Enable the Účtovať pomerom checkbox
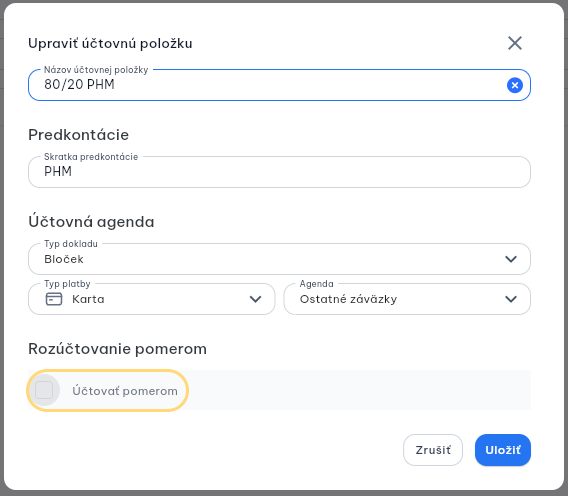Image resolution: width=568 pixels, height=496 pixels. 44,390
